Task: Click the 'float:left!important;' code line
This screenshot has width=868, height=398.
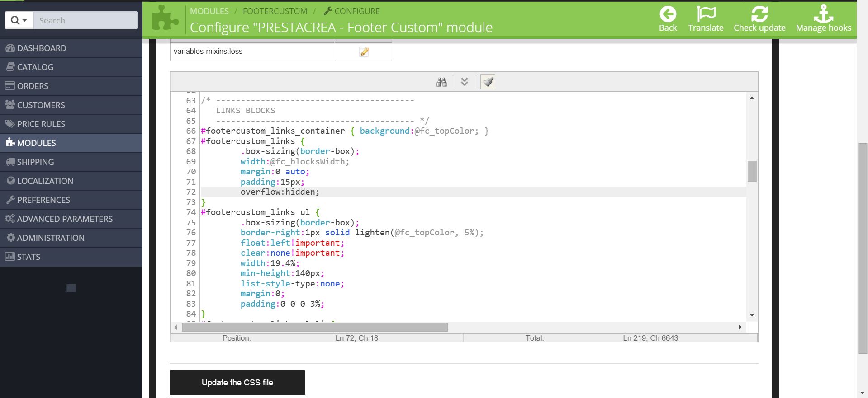Action: click(293, 243)
